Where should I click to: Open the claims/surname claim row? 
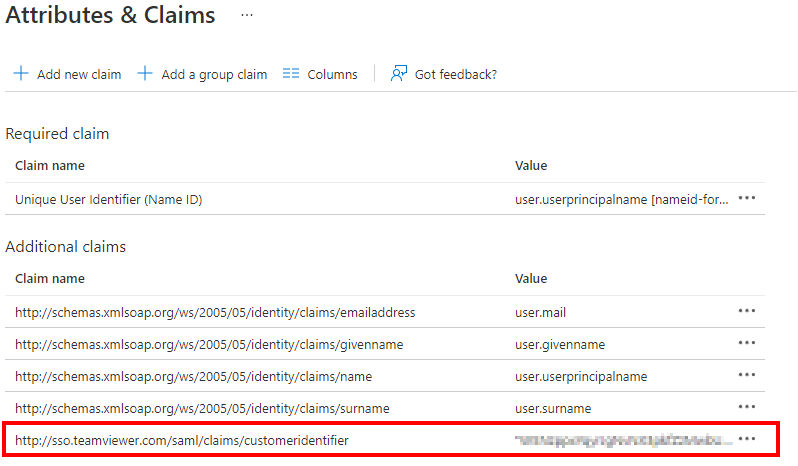[385, 408]
